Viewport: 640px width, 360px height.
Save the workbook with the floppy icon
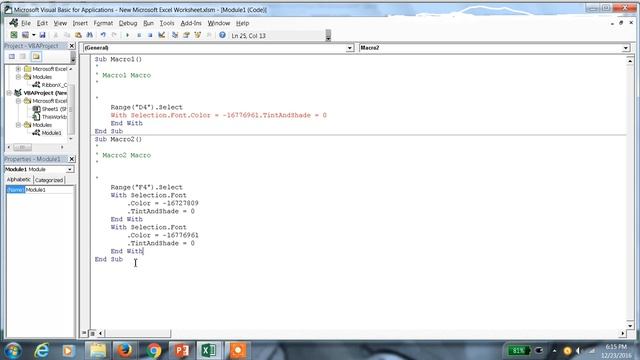pos(42,35)
